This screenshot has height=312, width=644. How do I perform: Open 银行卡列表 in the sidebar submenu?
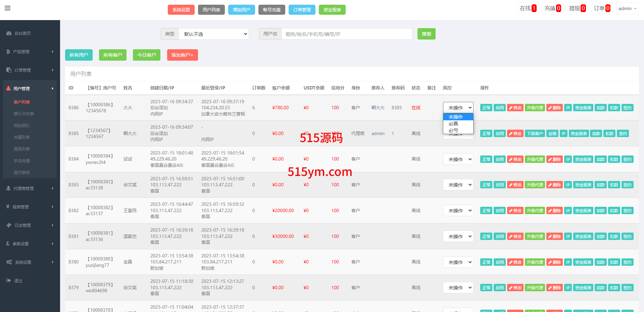(x=23, y=114)
